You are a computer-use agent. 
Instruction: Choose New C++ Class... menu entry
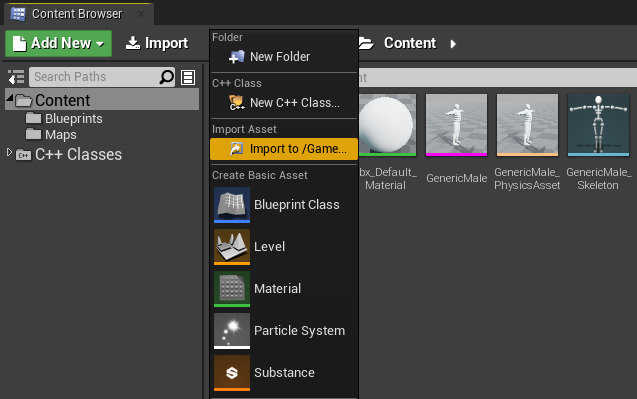284,103
